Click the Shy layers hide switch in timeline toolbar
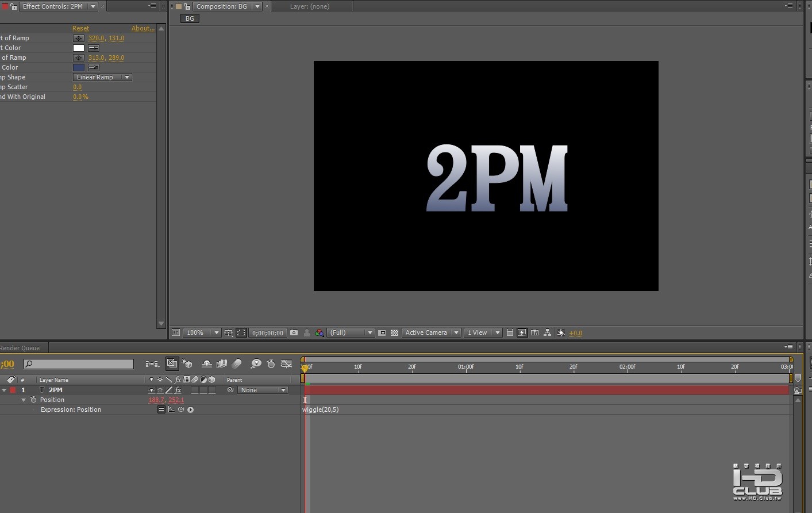812x513 pixels. pos(207,364)
